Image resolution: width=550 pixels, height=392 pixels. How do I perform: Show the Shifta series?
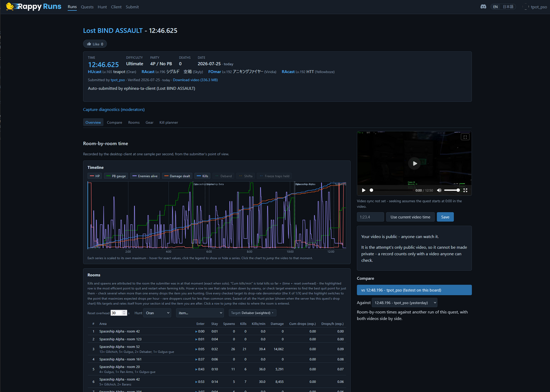pos(246,176)
